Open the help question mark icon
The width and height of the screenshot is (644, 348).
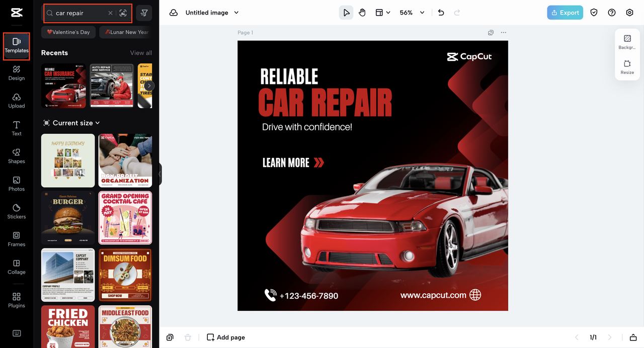[612, 13]
